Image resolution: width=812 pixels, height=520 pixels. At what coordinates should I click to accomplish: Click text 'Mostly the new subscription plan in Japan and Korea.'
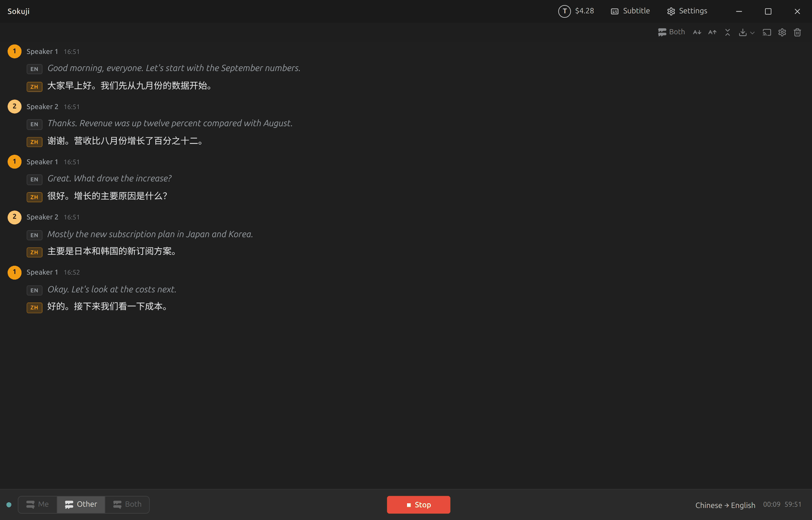point(150,234)
